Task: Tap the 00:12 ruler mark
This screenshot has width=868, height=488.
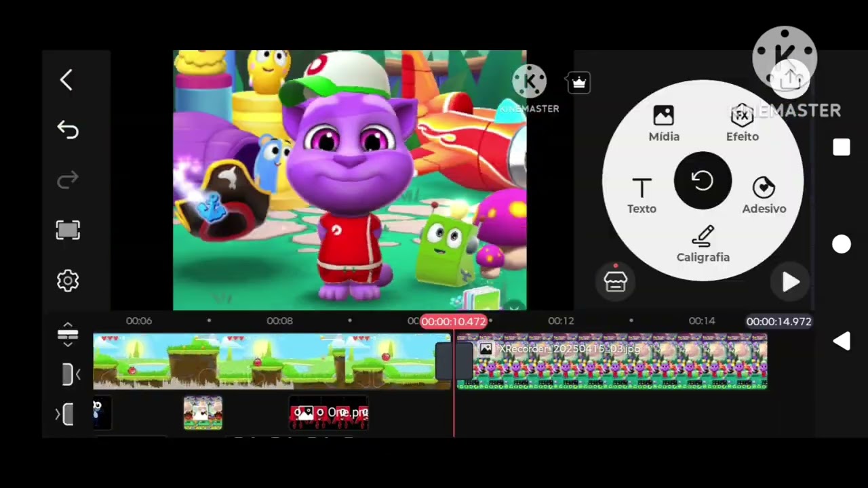Action: click(561, 321)
